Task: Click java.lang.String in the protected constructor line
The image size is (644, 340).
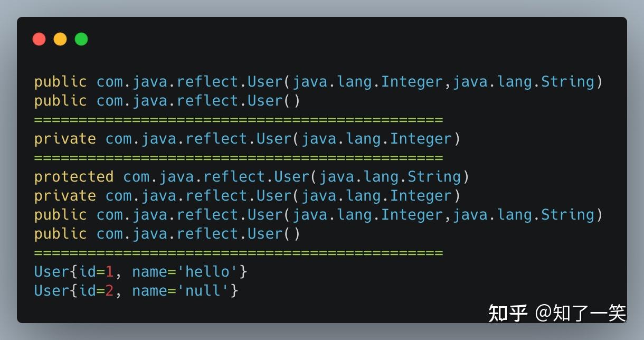Action: click(x=390, y=176)
